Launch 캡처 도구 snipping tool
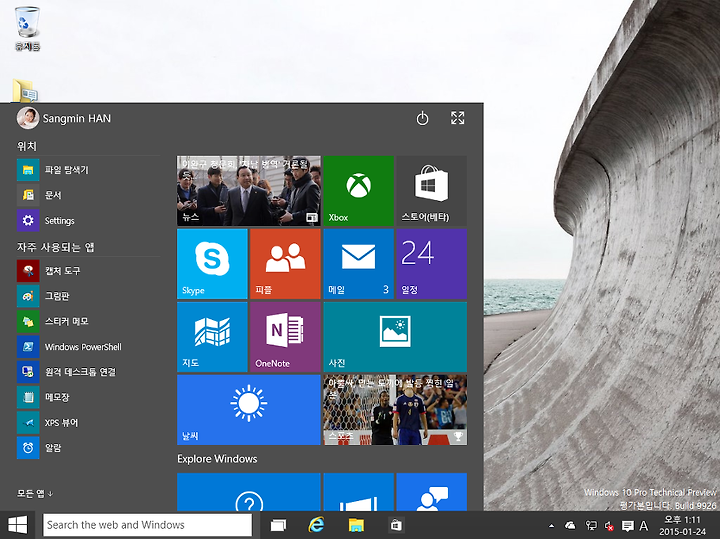Image resolution: width=720 pixels, height=539 pixels. (x=88, y=271)
